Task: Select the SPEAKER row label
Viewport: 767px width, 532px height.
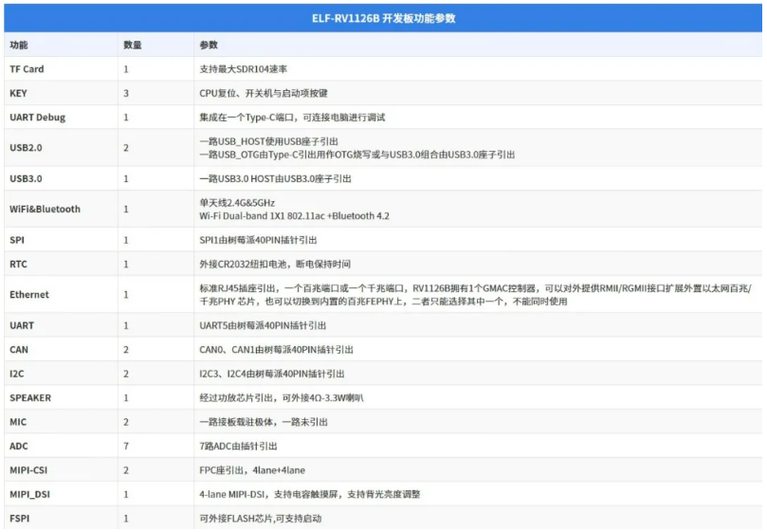Action: tap(30, 398)
